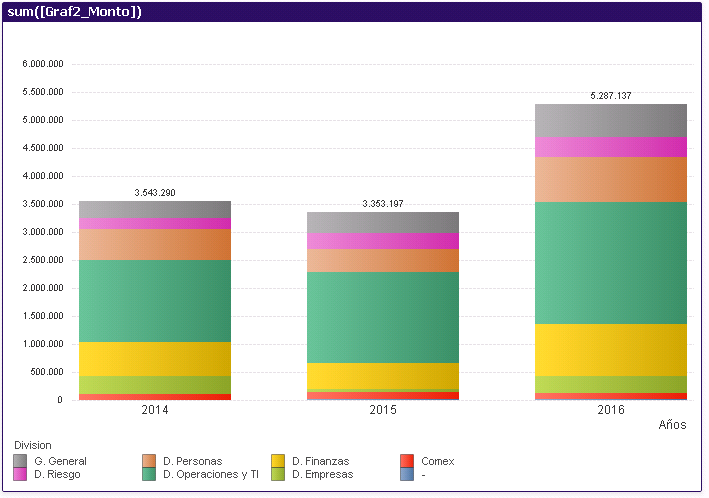
Task: Click the 6.000.000 y-axis value
Action: click(43, 64)
